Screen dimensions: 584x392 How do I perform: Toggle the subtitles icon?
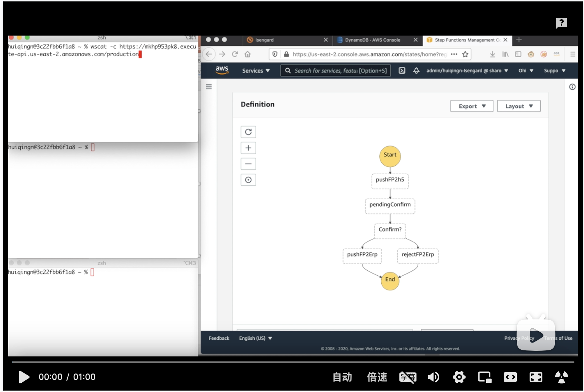[408, 377]
